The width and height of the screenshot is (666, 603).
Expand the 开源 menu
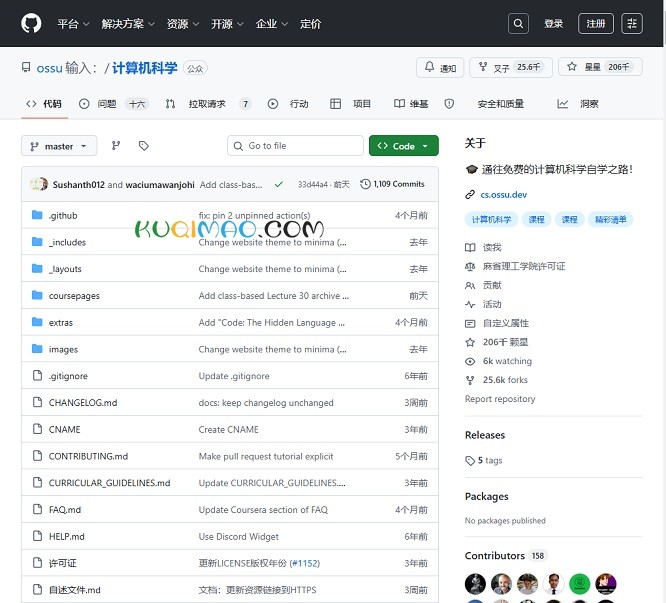coord(227,24)
